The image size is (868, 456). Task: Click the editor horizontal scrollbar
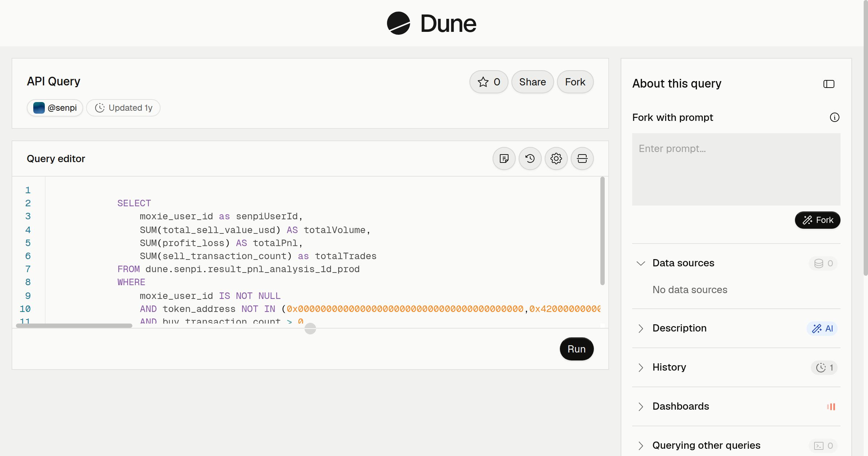74,326
